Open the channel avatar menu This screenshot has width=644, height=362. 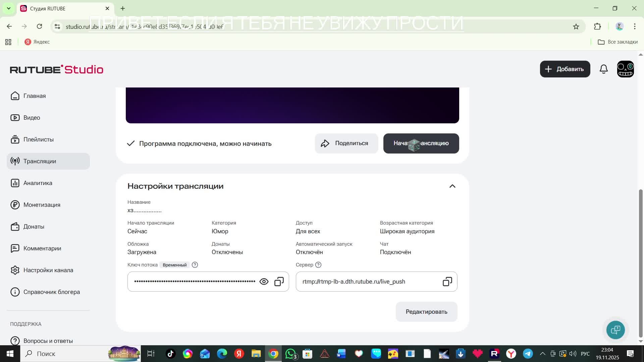[625, 69]
